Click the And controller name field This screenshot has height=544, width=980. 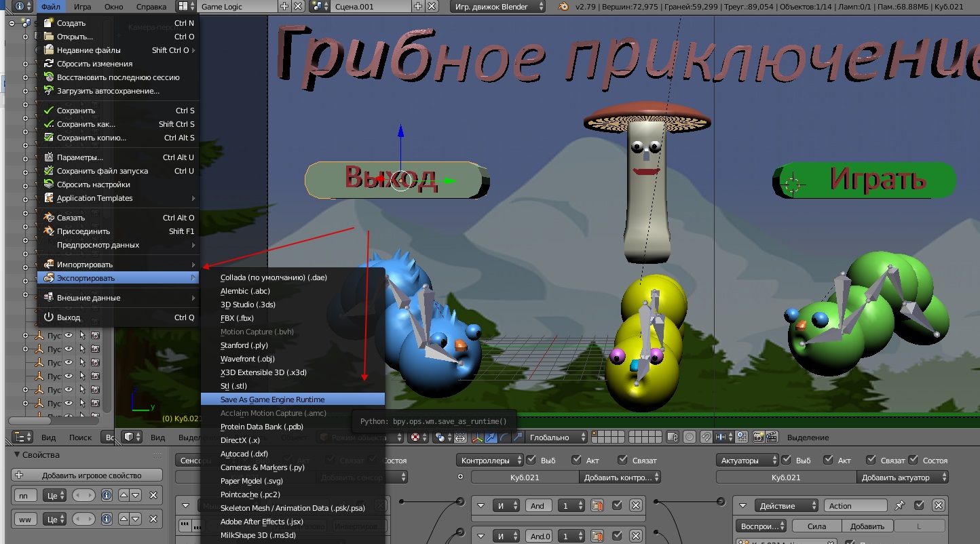coord(538,505)
